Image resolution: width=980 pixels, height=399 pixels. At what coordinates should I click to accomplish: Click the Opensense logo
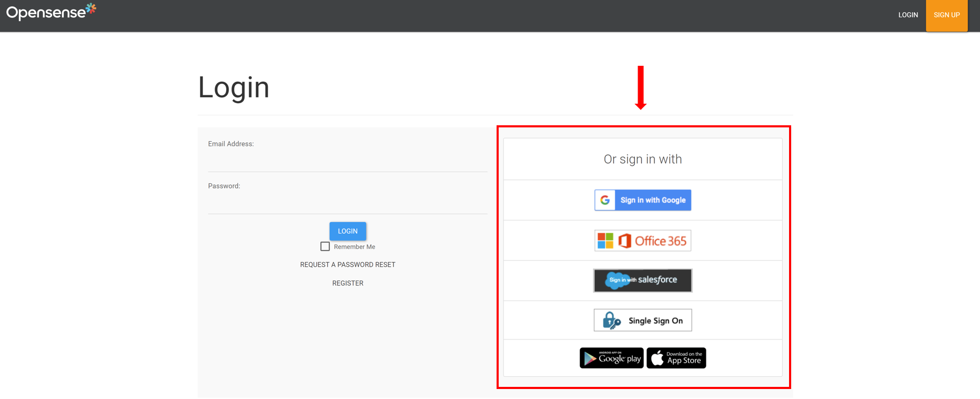pos(51,12)
